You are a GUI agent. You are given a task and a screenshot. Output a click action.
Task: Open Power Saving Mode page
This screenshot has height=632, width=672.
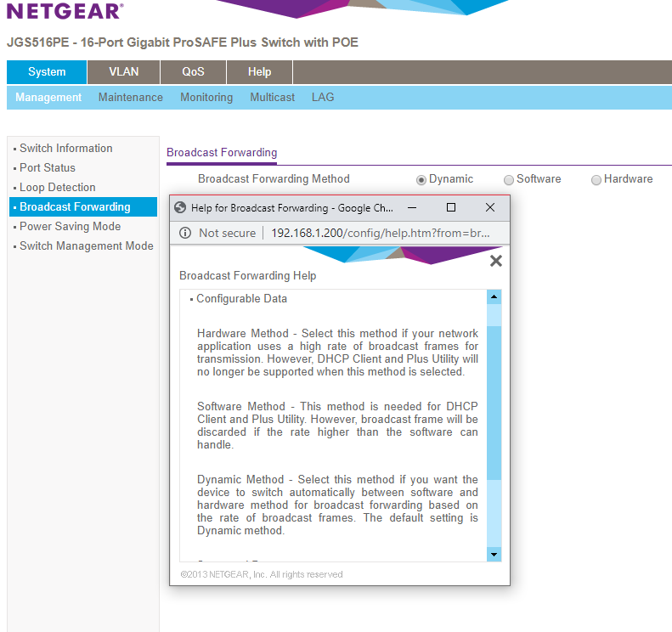pyautogui.click(x=71, y=226)
